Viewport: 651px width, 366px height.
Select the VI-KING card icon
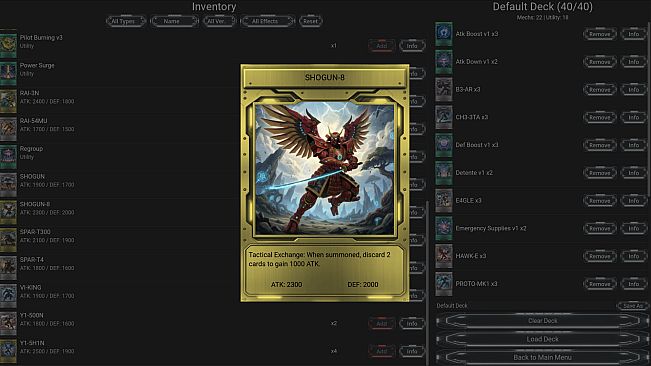click(x=8, y=296)
